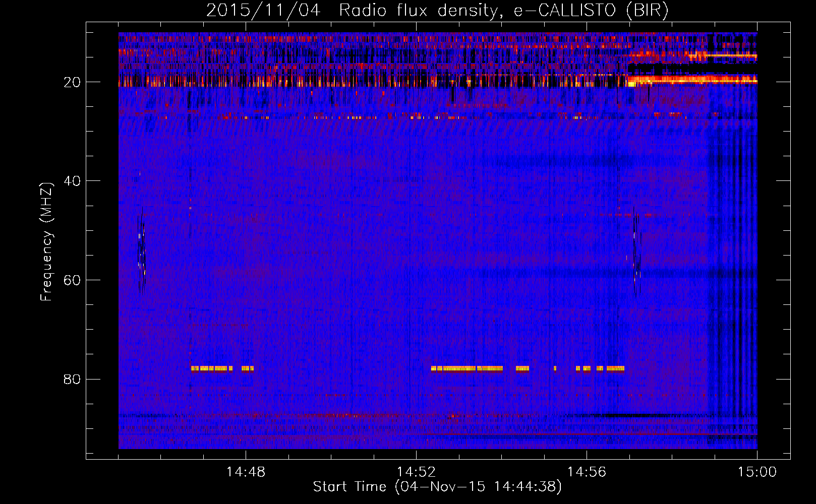Click the 14:52 time tick label
The width and height of the screenshot is (816, 504).
[x=416, y=472]
